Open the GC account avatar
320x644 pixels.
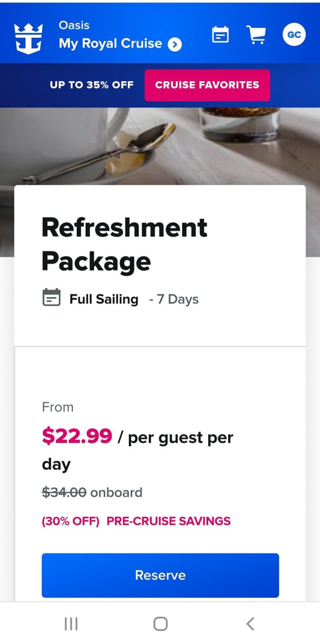294,34
